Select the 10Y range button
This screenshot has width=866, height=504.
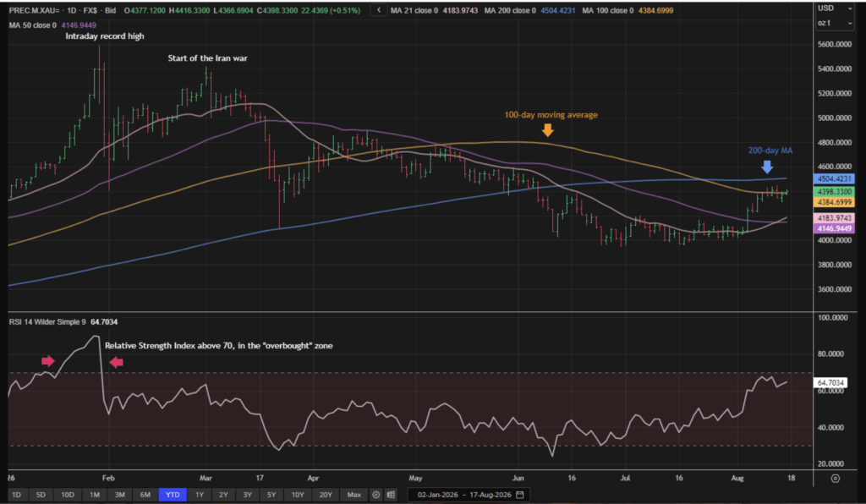[x=297, y=495]
